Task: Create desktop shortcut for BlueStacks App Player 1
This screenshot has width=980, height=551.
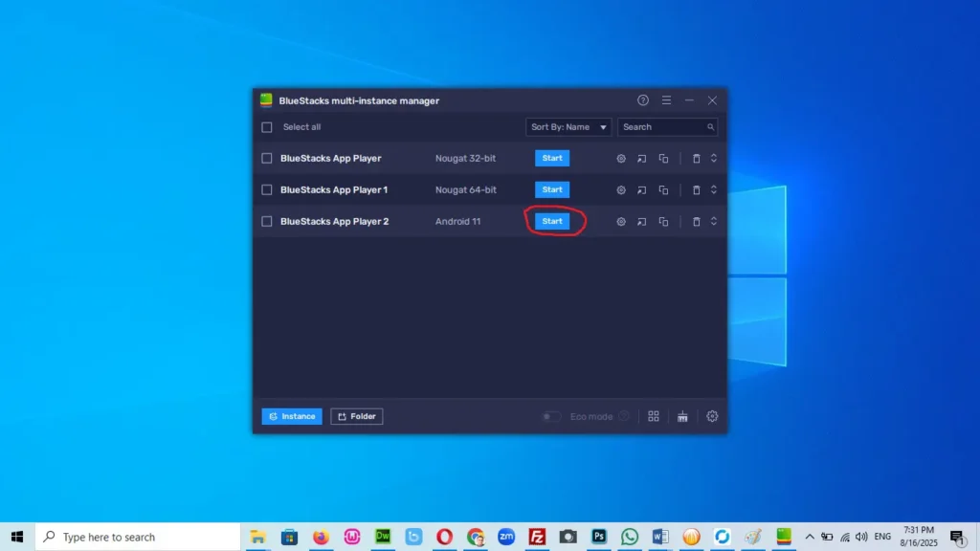Action: tap(642, 190)
